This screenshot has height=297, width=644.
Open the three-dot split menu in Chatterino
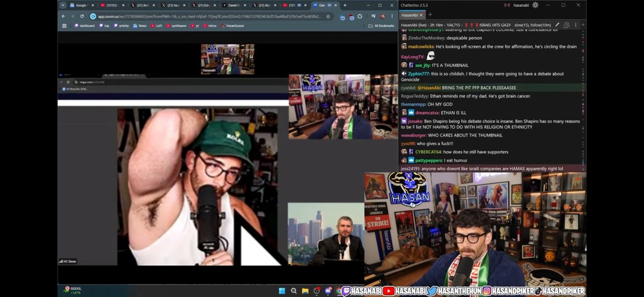point(575,25)
